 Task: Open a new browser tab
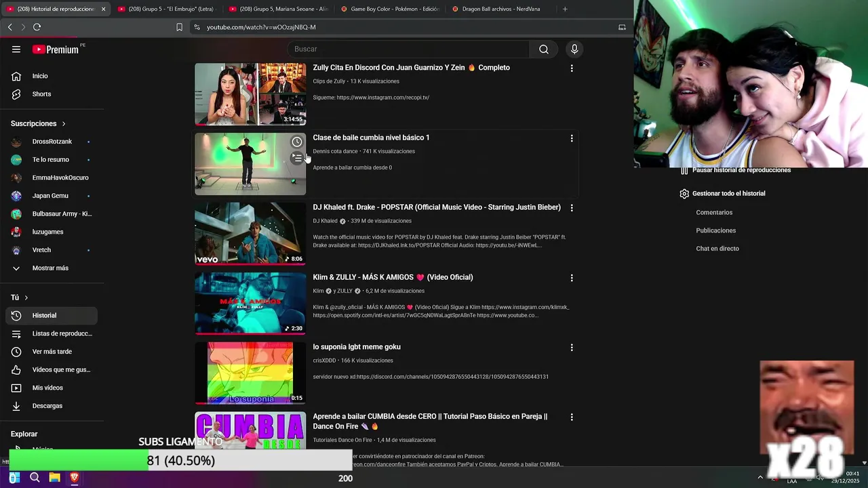[565, 9]
